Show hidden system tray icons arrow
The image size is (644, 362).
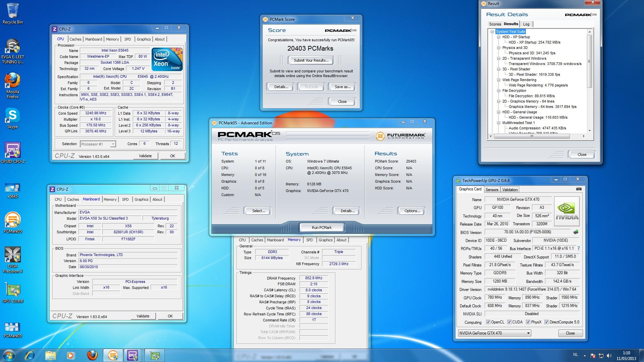coord(585,356)
